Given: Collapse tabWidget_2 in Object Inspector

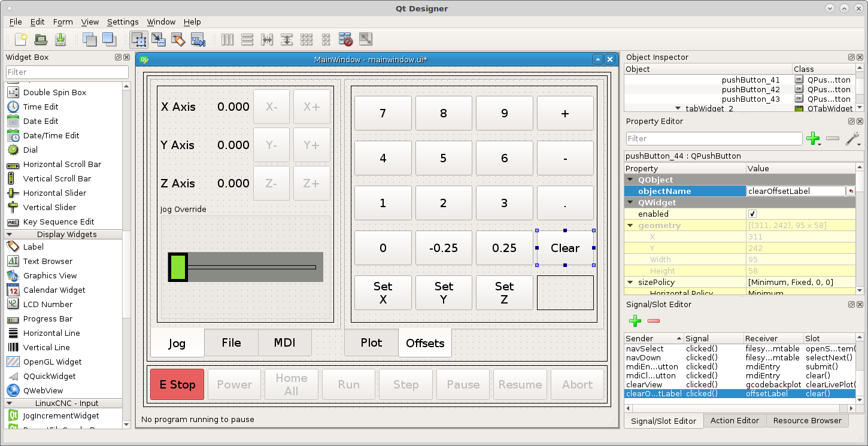Looking at the screenshot, I should pos(678,108).
